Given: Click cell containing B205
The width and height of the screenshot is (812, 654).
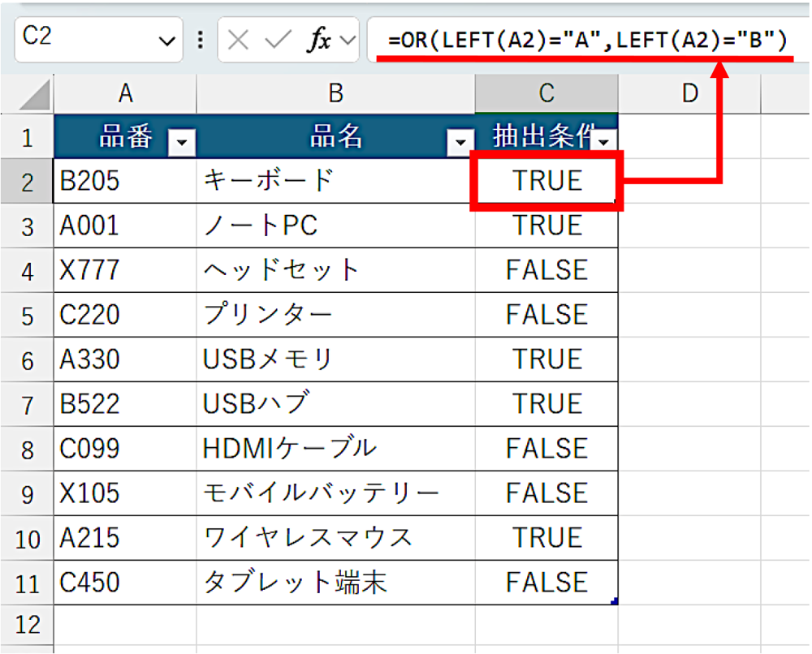Looking at the screenshot, I should coord(125,181).
